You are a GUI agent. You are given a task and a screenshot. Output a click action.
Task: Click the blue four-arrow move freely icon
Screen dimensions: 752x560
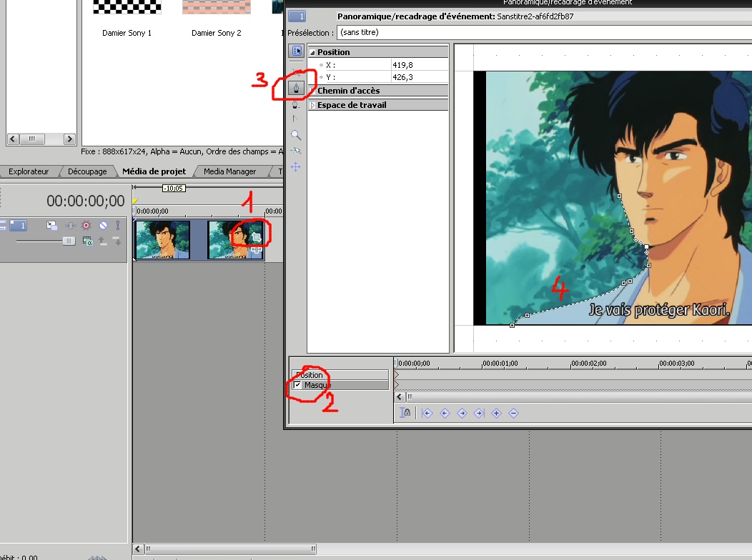295,166
